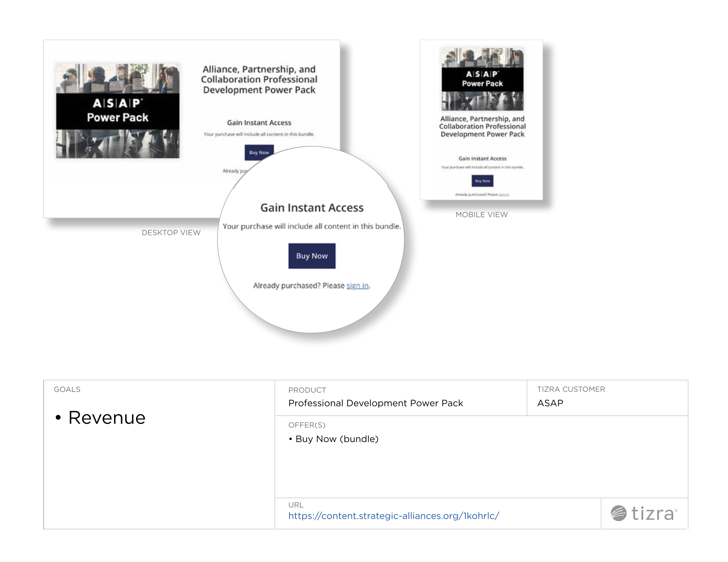This screenshot has width=728, height=562.
Task: Click the DESKTOP VIEW caption
Action: pyautogui.click(x=171, y=232)
